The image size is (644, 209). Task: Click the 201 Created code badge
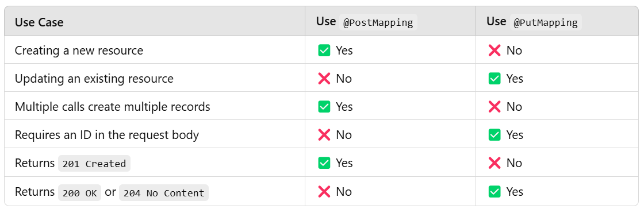click(x=94, y=163)
